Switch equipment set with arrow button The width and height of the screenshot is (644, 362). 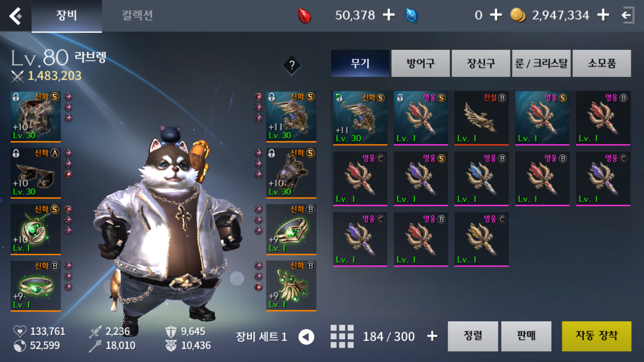pyautogui.click(x=306, y=337)
